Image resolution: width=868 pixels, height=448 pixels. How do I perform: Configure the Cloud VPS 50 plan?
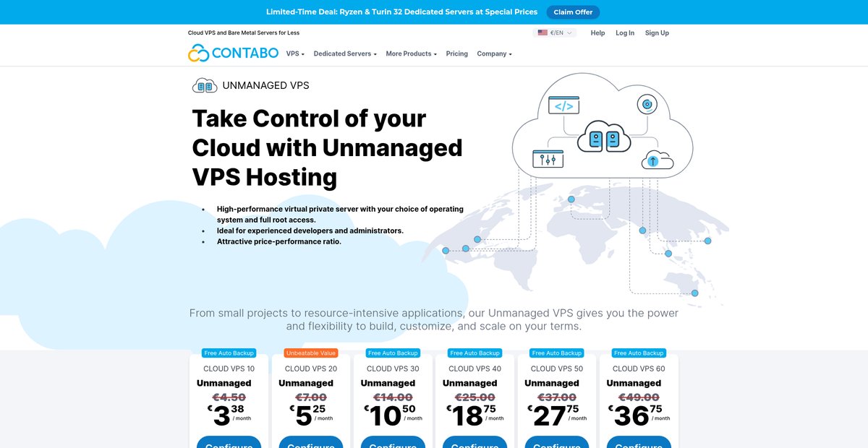[556, 442]
